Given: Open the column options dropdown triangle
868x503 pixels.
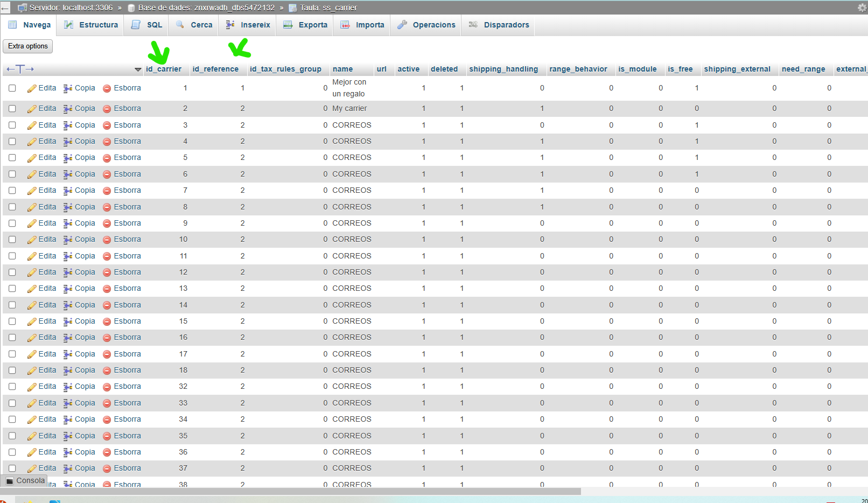Looking at the screenshot, I should [138, 69].
